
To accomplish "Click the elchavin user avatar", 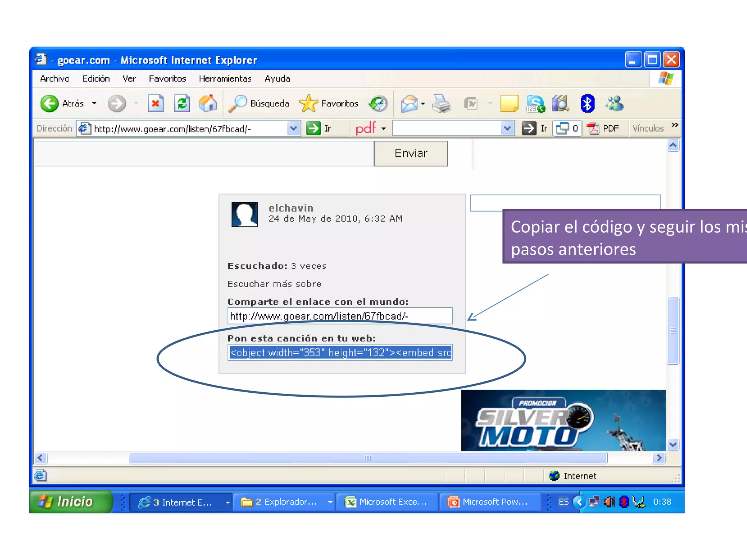I will 244,214.
